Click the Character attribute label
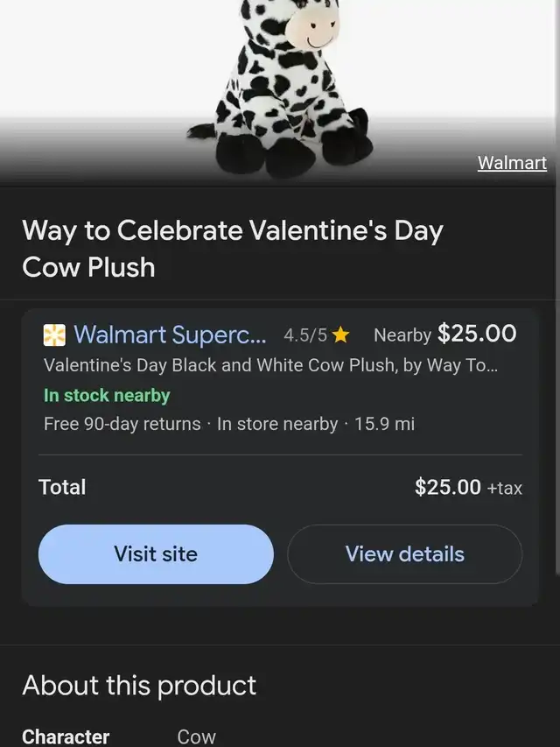This screenshot has width=560, height=747. 66,736
